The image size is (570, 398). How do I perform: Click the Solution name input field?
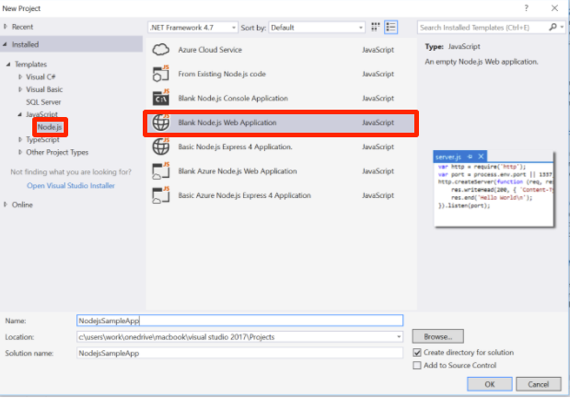pos(240,353)
